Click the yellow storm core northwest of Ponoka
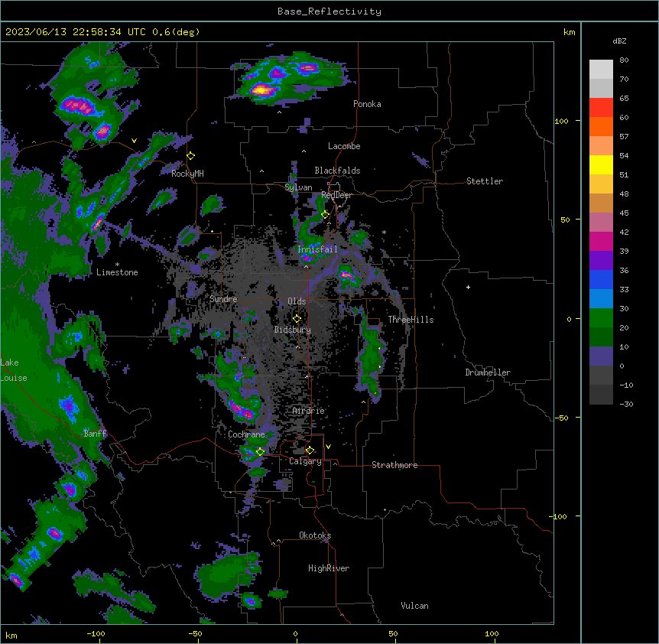659x644 pixels. [x=261, y=89]
